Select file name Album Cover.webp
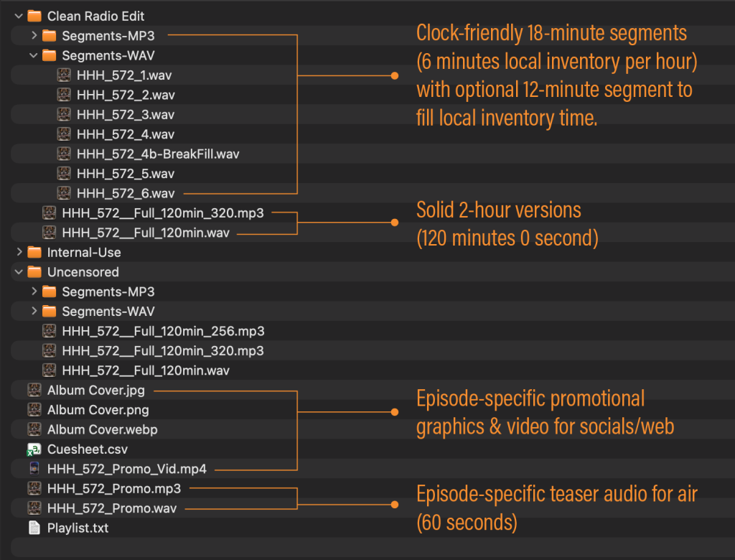735x560 pixels. pyautogui.click(x=102, y=429)
